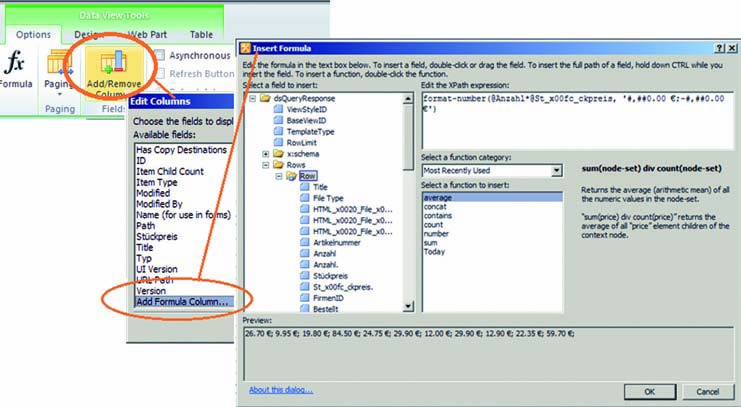Click the Preview results box

tap(489, 353)
